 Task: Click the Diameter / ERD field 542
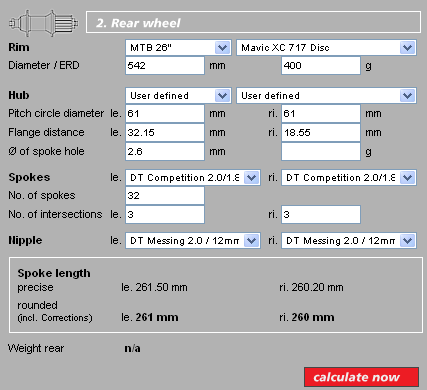point(165,65)
